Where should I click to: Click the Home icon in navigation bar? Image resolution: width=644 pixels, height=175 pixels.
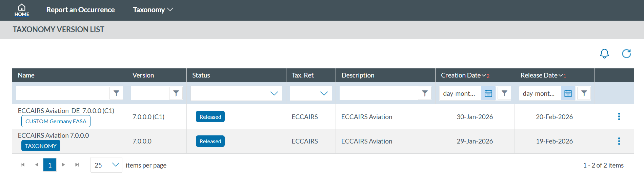(22, 10)
